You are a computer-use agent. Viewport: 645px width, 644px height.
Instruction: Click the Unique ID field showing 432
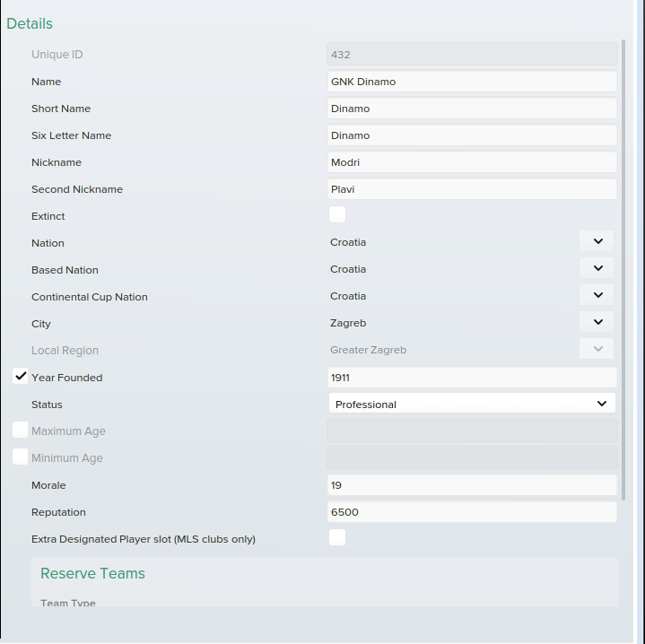(x=472, y=55)
